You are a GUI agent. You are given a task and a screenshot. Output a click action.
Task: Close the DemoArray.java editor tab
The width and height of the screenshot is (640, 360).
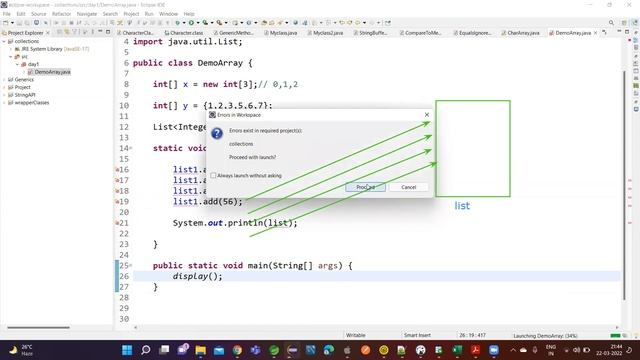595,33
